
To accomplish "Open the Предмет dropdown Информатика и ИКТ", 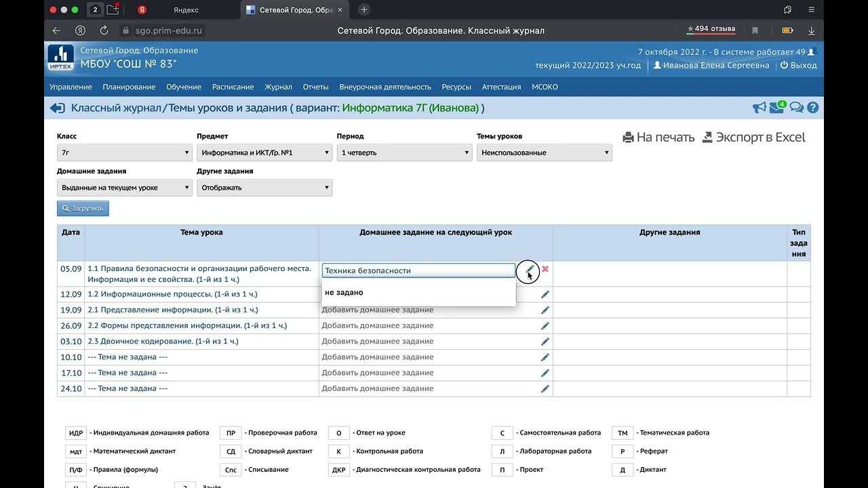I will pos(264,152).
